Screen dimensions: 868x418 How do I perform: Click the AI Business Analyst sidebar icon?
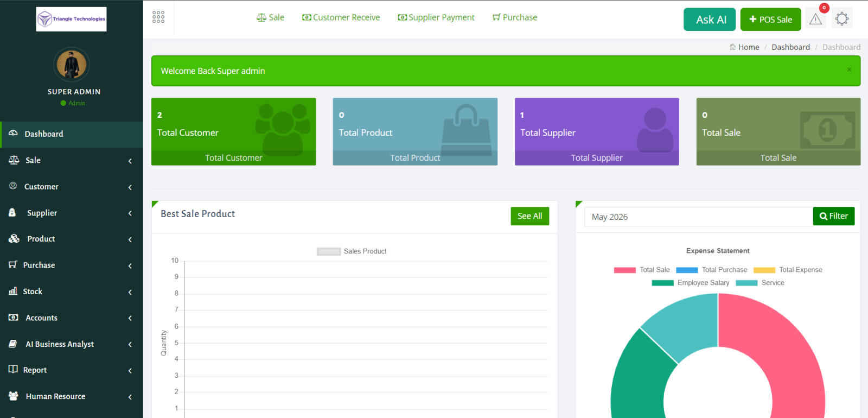(13, 344)
